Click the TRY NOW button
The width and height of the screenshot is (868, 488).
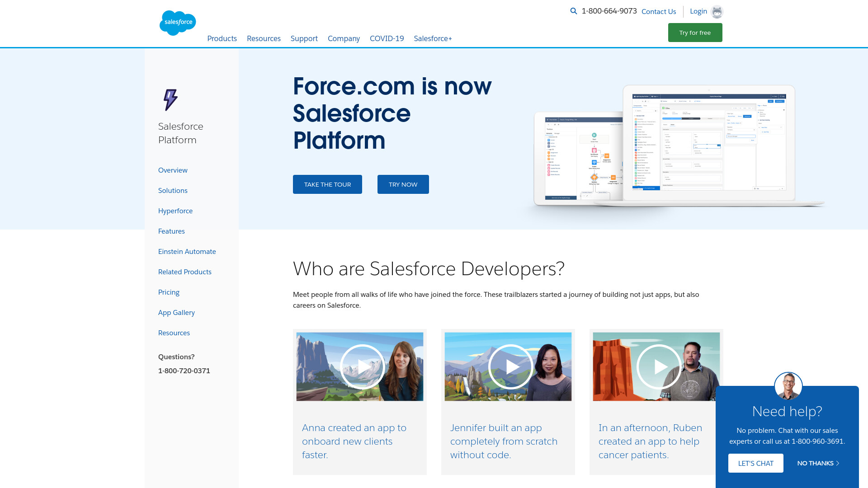click(403, 184)
